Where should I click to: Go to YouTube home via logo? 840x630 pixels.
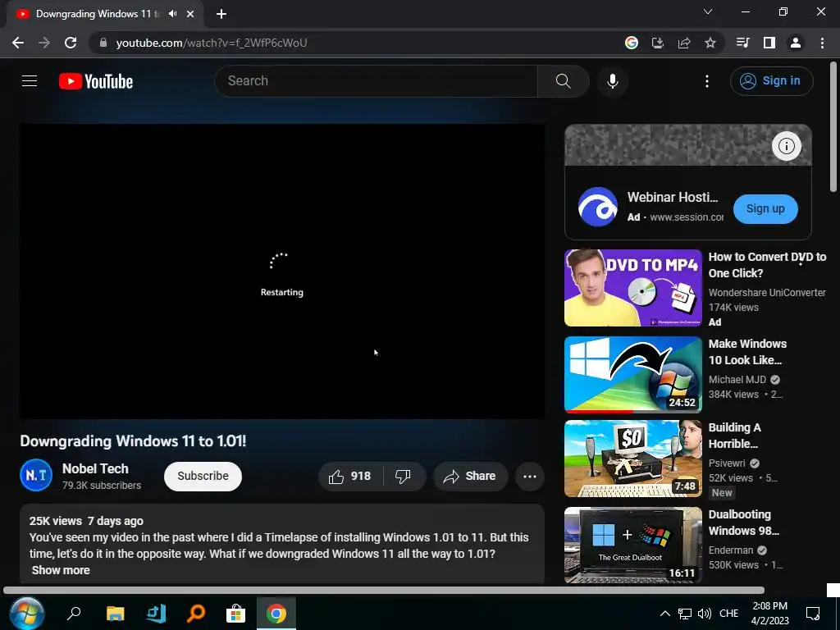[96, 81]
